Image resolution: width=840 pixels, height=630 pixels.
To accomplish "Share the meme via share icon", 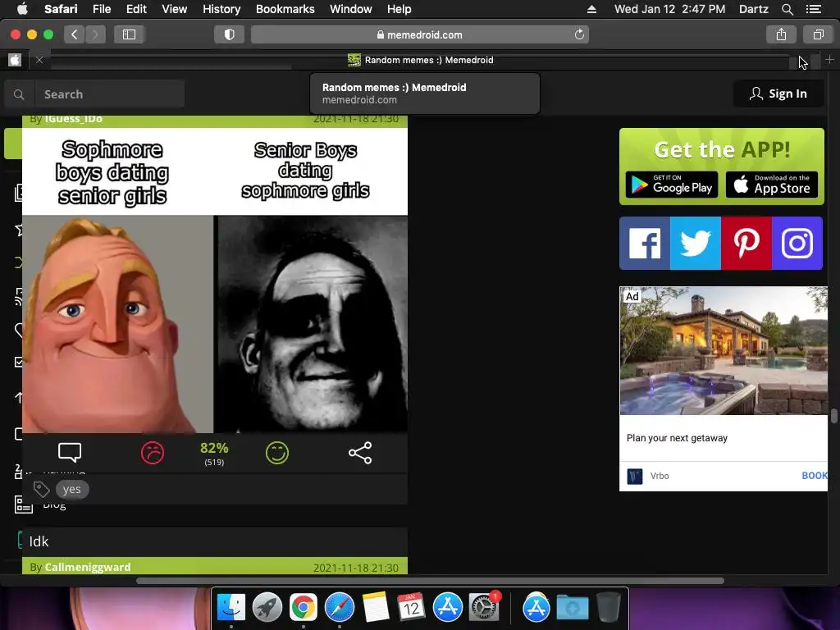I will pos(360,453).
